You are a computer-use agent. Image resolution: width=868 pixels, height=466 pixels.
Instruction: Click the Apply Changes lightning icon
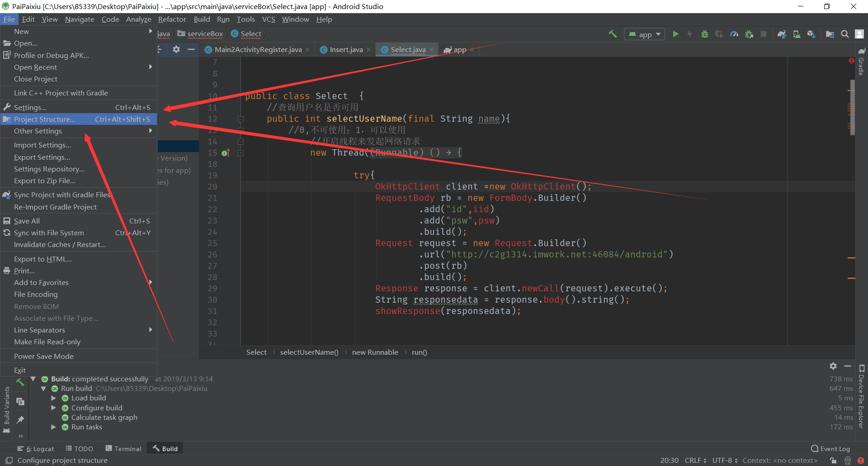[x=690, y=34]
